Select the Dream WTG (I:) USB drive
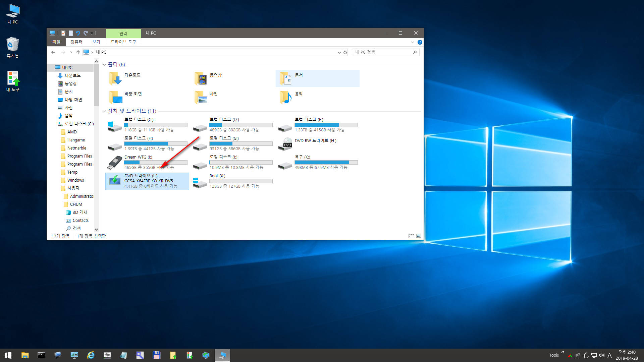 (x=147, y=162)
